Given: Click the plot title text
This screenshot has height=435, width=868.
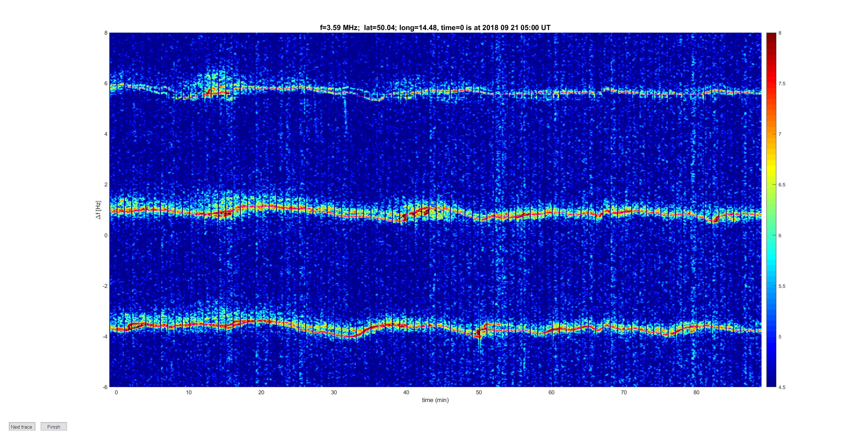Looking at the screenshot, I should coord(435,28).
